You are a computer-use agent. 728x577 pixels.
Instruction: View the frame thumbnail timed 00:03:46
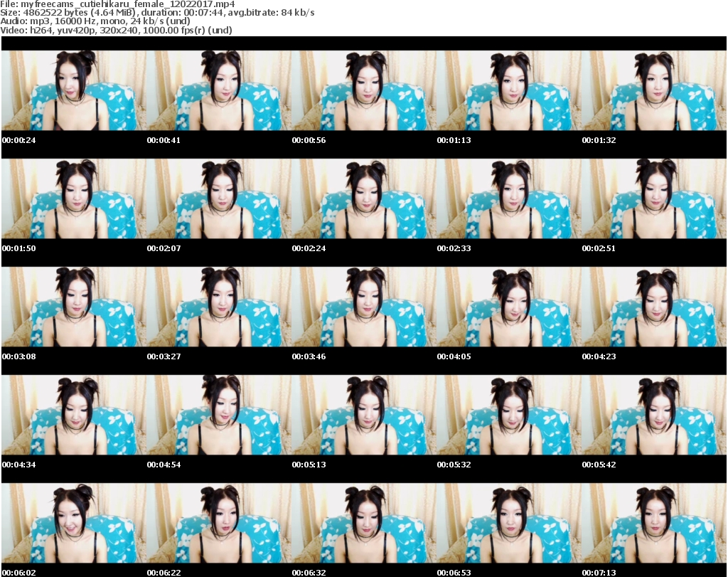tap(364, 307)
